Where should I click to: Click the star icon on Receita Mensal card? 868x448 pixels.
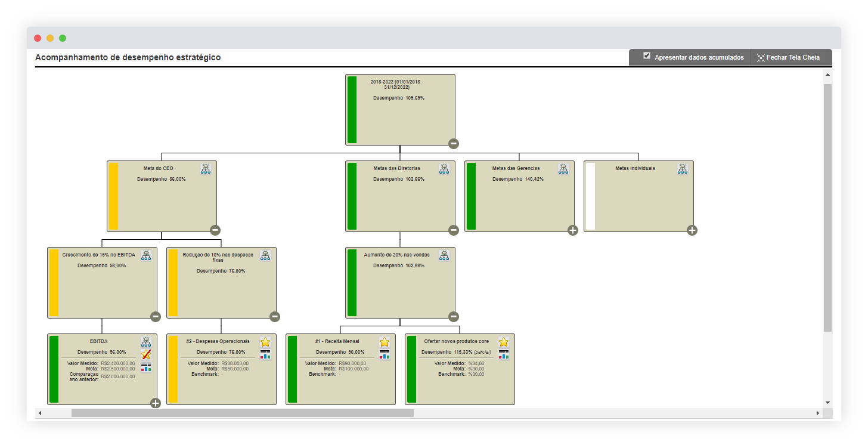point(385,342)
